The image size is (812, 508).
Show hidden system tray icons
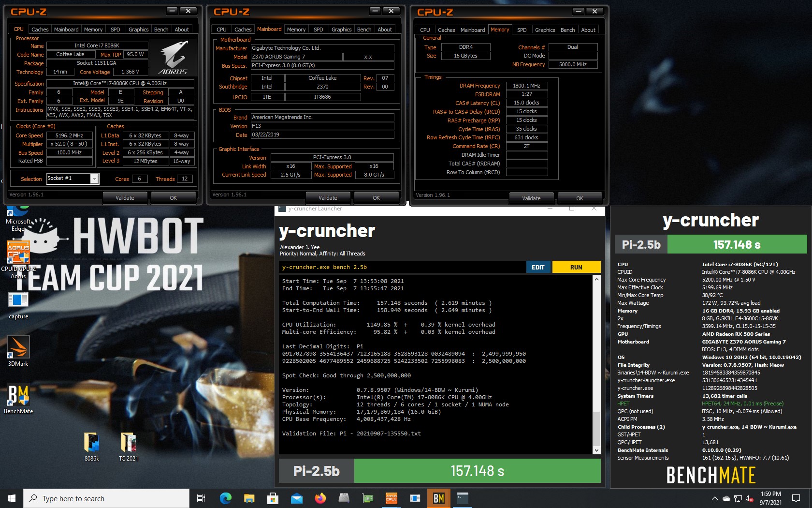pos(714,498)
